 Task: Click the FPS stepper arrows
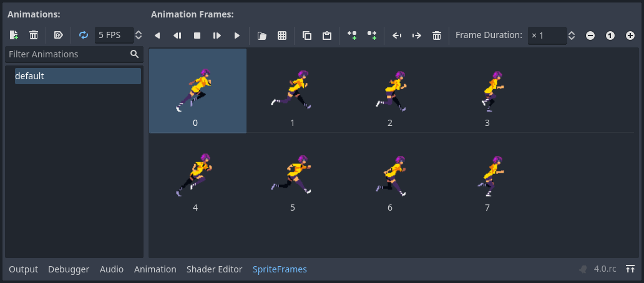point(139,36)
